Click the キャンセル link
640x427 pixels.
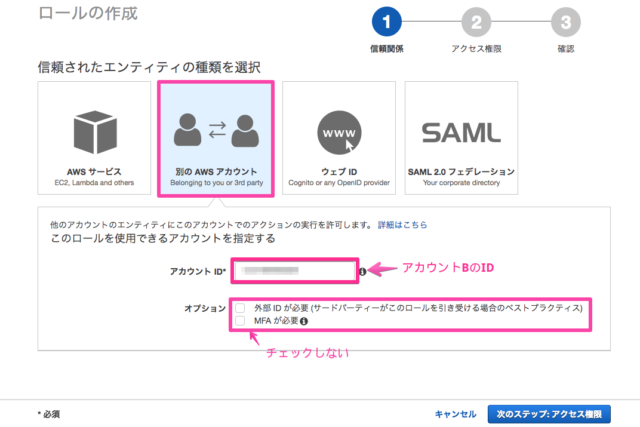[456, 414]
